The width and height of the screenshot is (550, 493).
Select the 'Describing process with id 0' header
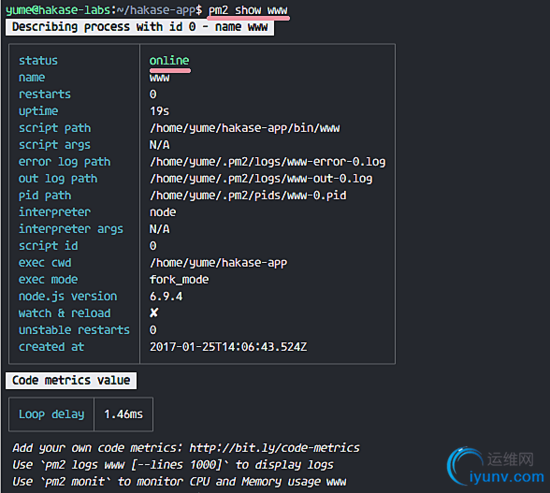[140, 27]
